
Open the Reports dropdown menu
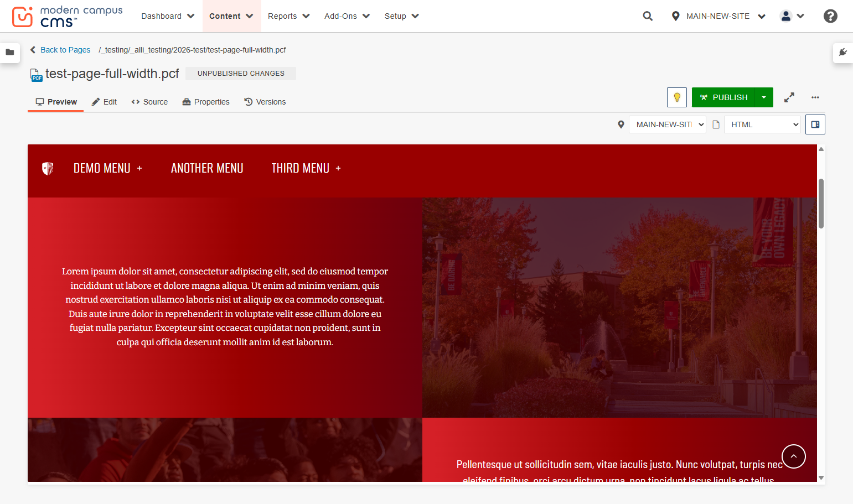288,16
